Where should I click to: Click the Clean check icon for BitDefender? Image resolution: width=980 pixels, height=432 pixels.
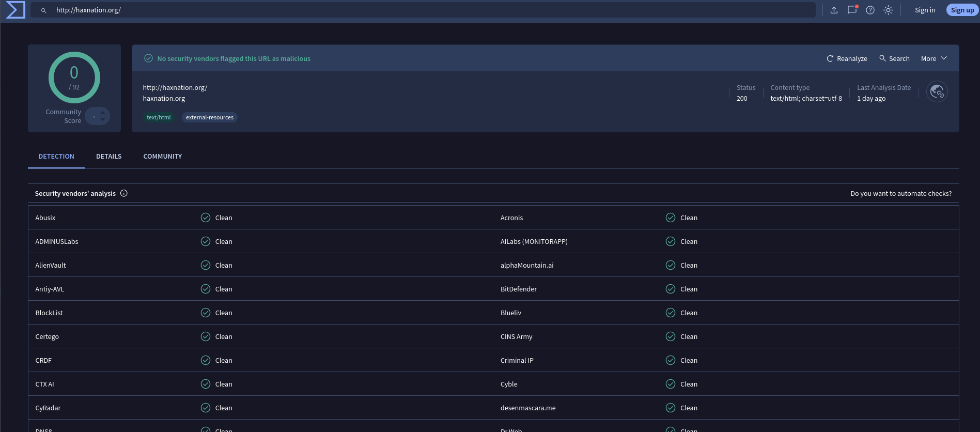tap(671, 289)
